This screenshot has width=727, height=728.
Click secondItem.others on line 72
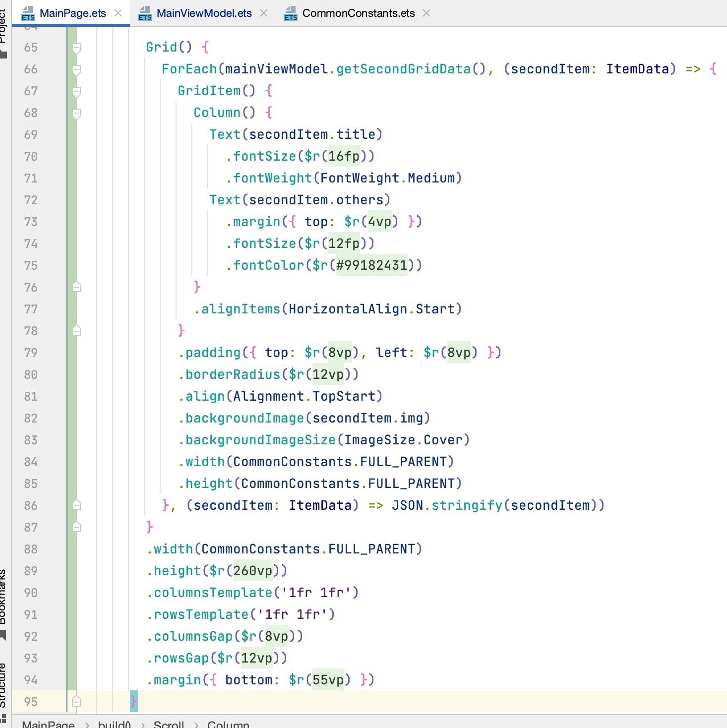tap(316, 200)
